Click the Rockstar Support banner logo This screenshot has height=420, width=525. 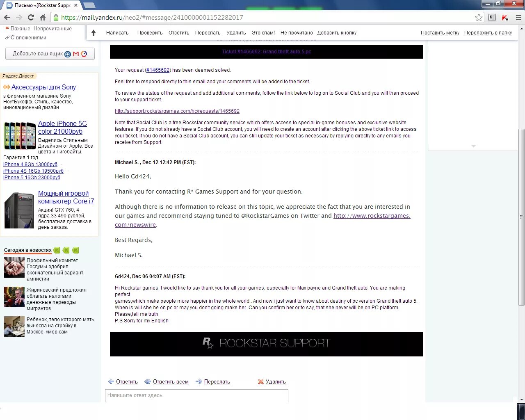(267, 343)
